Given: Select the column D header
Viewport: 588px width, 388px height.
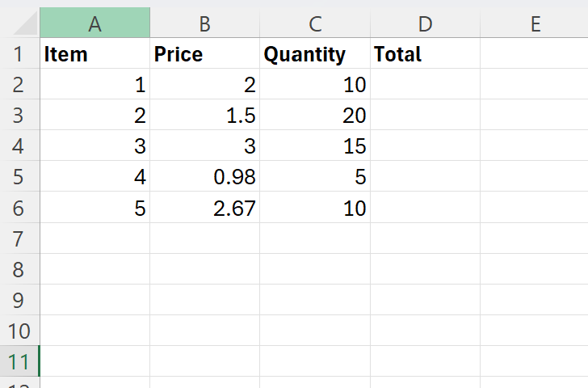Looking at the screenshot, I should pyautogui.click(x=425, y=23).
